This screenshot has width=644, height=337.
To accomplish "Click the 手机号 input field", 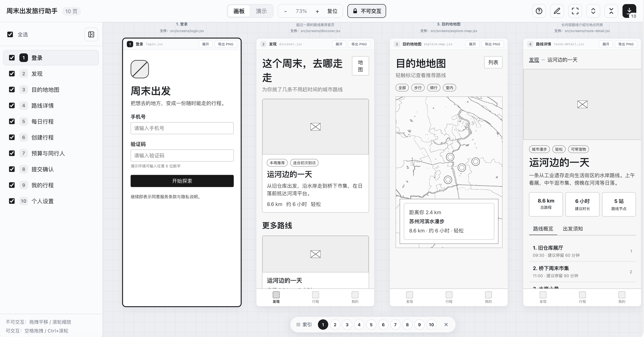I will point(182,128).
